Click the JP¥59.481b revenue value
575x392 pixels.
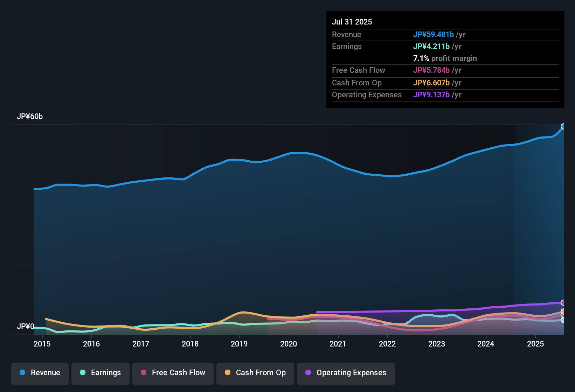click(434, 35)
